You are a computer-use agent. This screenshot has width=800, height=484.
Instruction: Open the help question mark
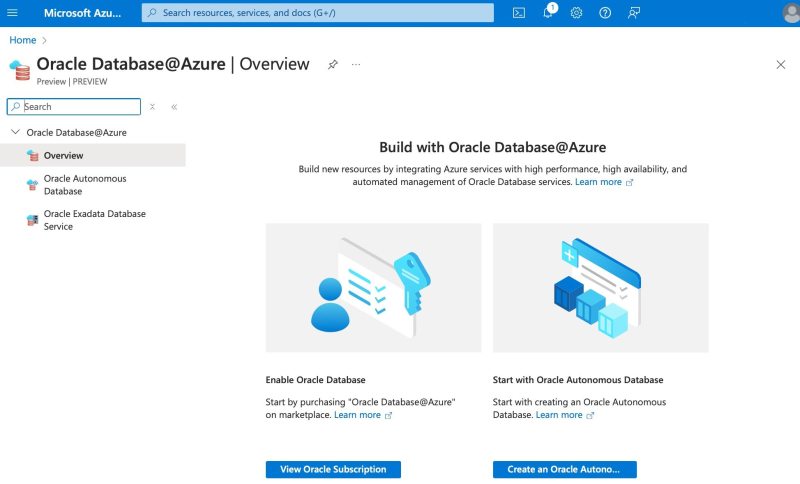tap(605, 13)
